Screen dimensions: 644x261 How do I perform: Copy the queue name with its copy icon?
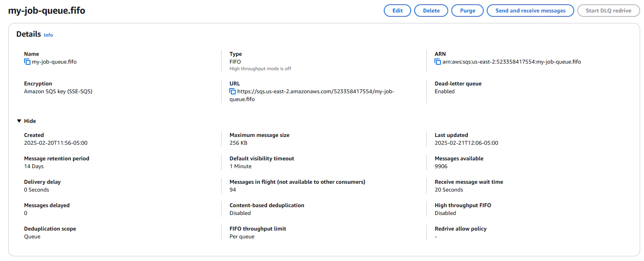click(27, 62)
